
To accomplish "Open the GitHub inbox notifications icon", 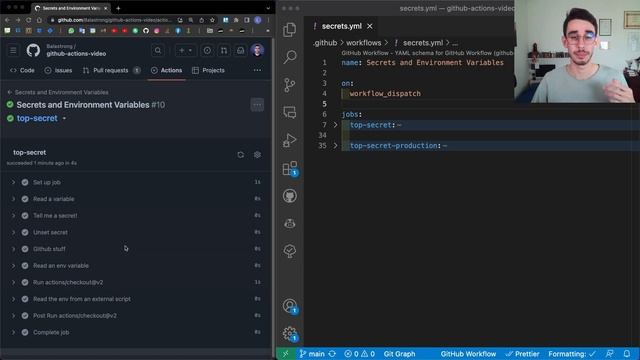I will 240,51.
